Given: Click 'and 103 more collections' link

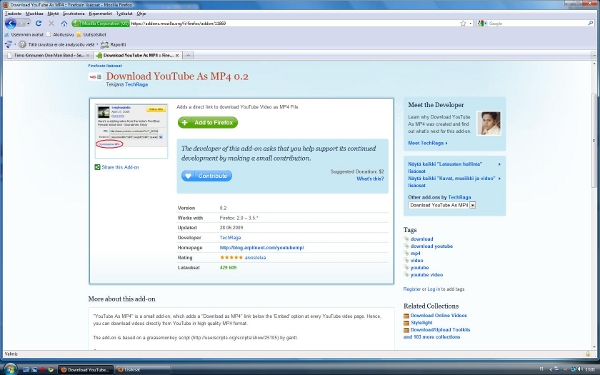Looking at the screenshot, I should point(432,337).
